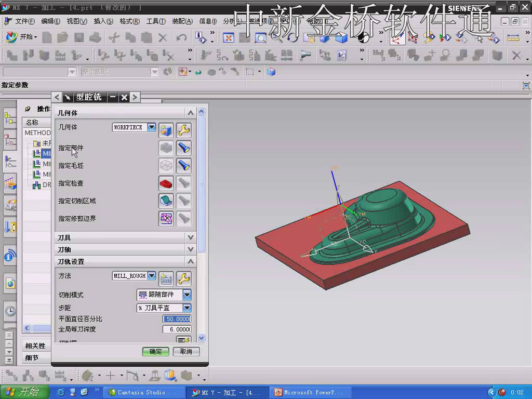Open the History clock sidebar icon
This screenshot has height=399, width=532.
10,311
